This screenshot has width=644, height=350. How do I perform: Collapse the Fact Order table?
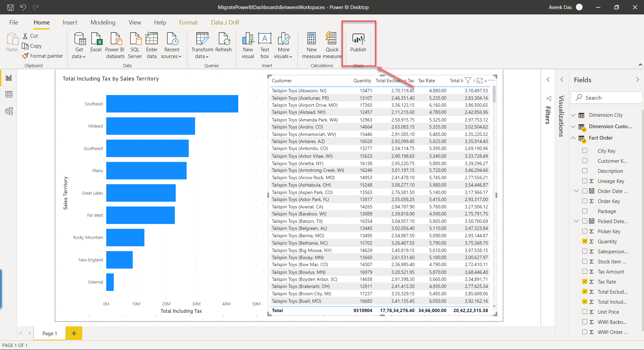click(573, 138)
